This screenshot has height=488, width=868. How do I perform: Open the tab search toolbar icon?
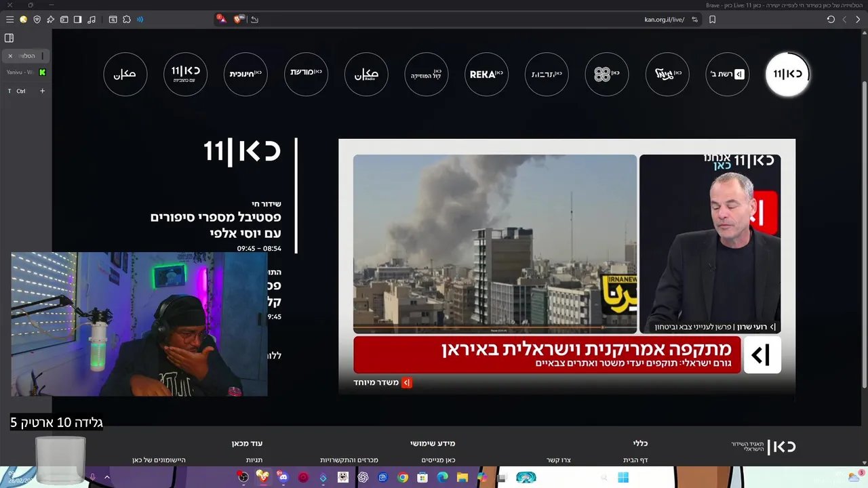click(x=113, y=20)
